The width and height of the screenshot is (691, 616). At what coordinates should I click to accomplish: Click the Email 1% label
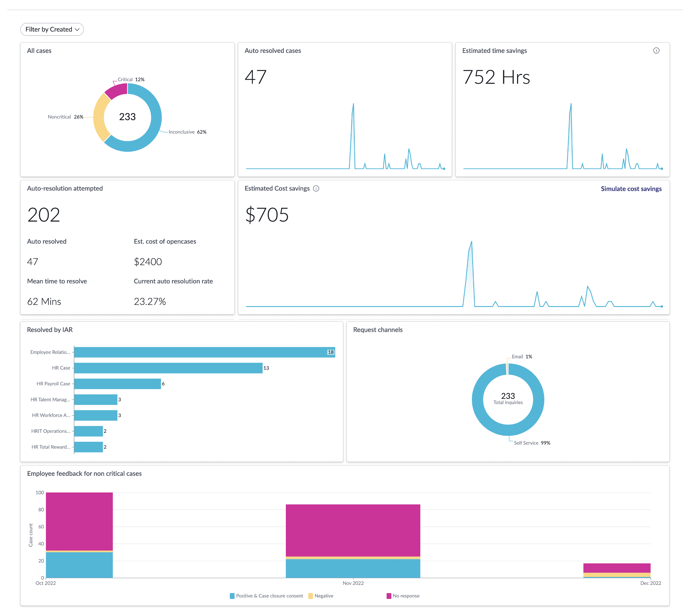(x=522, y=356)
